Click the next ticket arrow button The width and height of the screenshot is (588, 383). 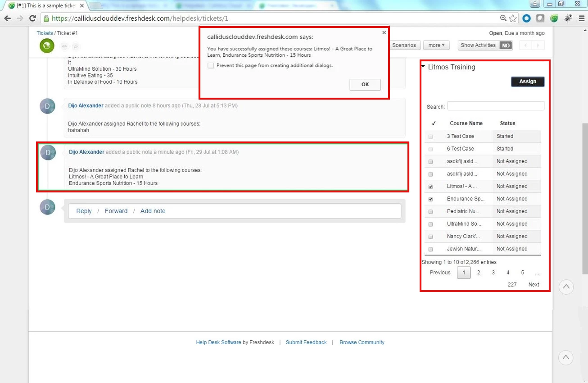[538, 45]
